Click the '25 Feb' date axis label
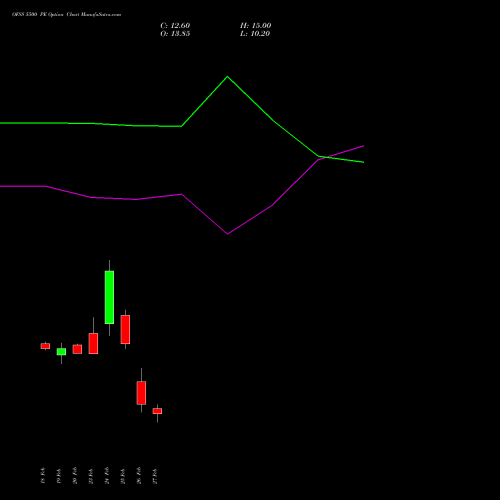The image size is (500, 500). click(123, 476)
